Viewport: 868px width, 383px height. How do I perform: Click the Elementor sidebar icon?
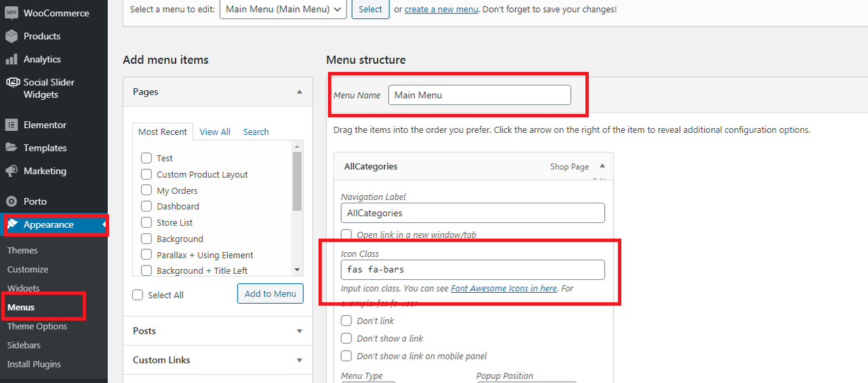pos(12,125)
